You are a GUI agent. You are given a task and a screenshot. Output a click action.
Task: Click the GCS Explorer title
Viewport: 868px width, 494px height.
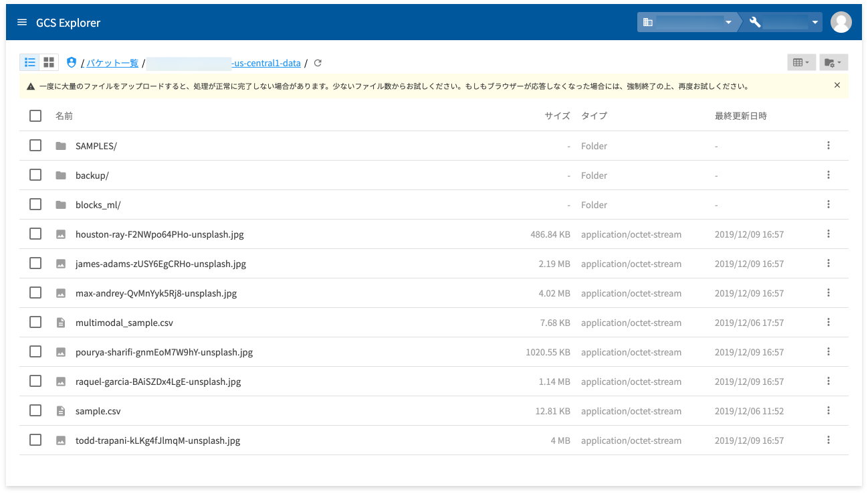click(x=68, y=23)
